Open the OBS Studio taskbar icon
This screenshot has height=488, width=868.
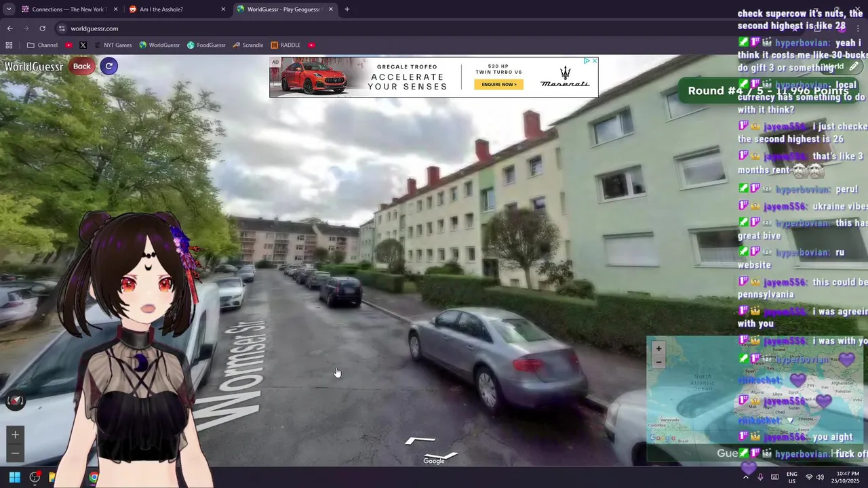click(x=35, y=477)
